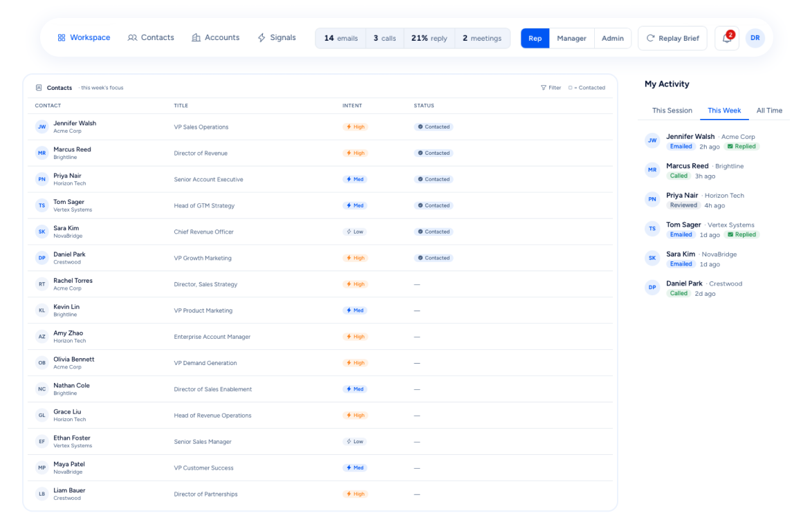Click the Replied tag on Jennifer Walsh activity

point(741,147)
